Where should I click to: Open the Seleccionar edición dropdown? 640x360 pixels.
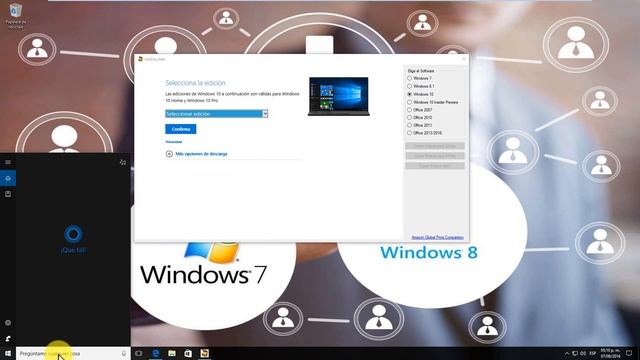click(x=216, y=114)
